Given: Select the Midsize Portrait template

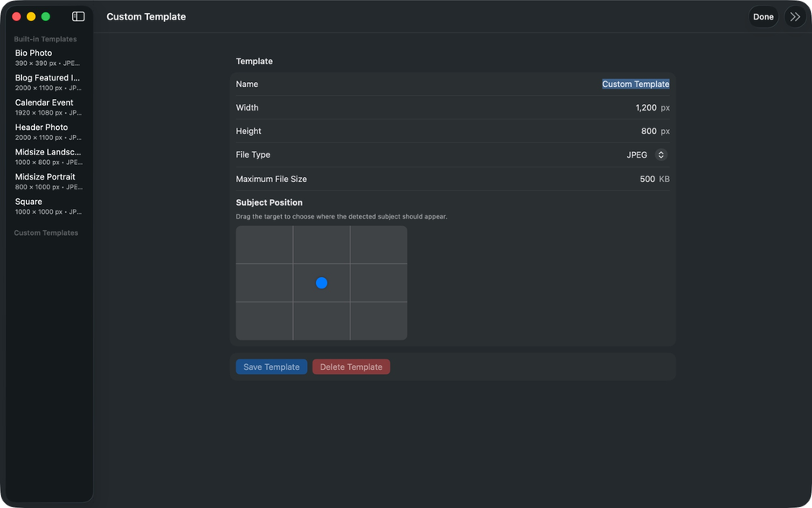Looking at the screenshot, I should point(48,181).
